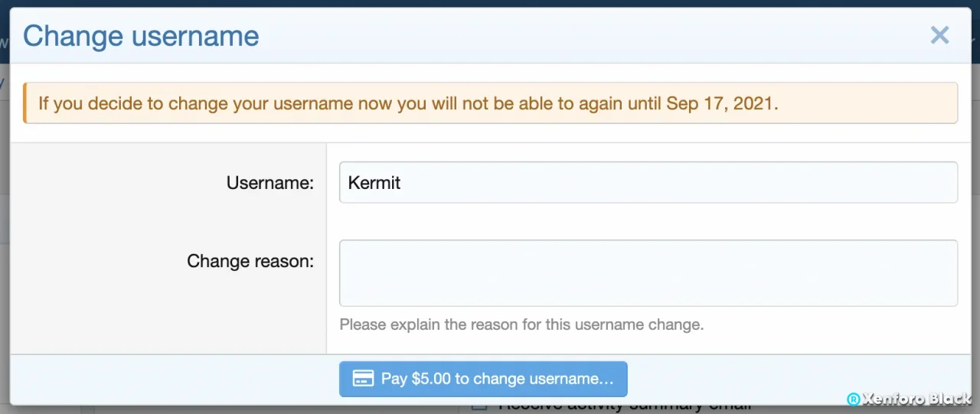Click the word Kermit in the username box
This screenshot has width=980, height=414.
point(374,183)
